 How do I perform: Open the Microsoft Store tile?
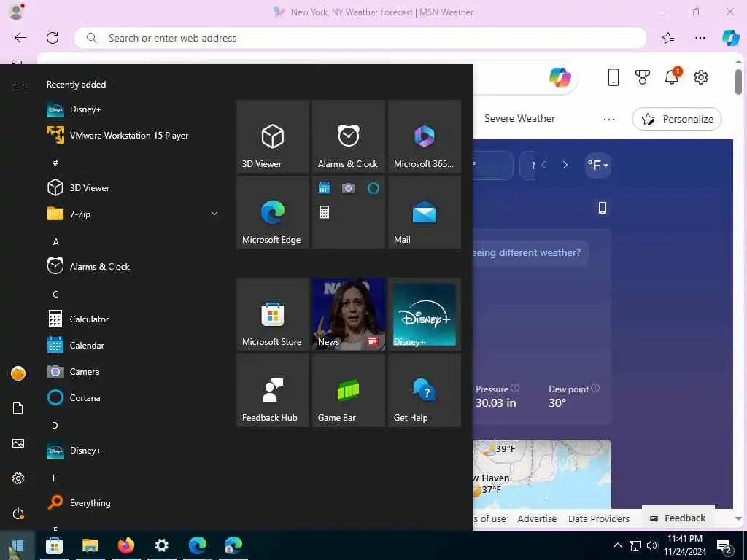click(x=273, y=314)
